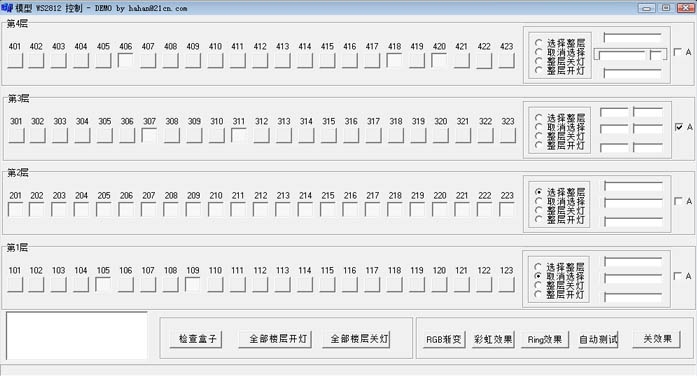Viewport: 697px width, 376px height.
Task: Check the A checkbox for floor 4
Action: tap(678, 52)
